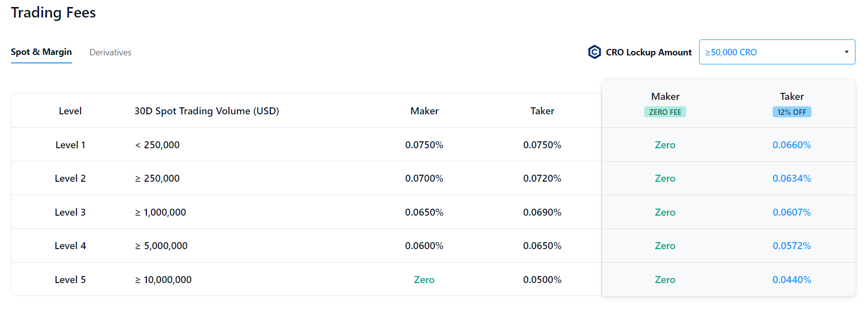Click the 12% OFF badge under Taker

coord(792,112)
